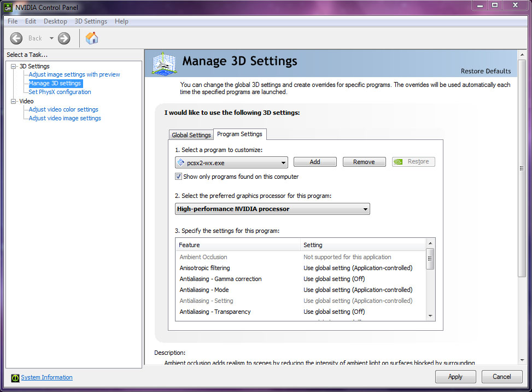532x392 pixels.
Task: Select the Anisotropic filtering row
Action: [301, 268]
